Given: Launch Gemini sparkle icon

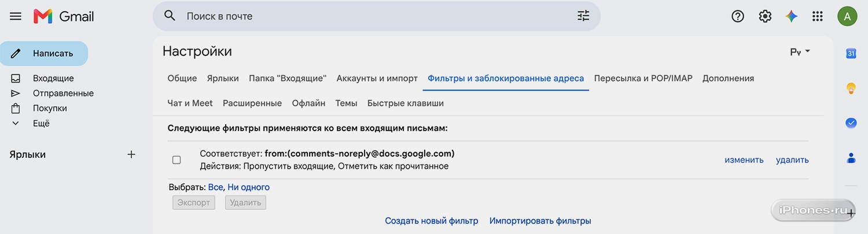Looking at the screenshot, I should [792, 16].
